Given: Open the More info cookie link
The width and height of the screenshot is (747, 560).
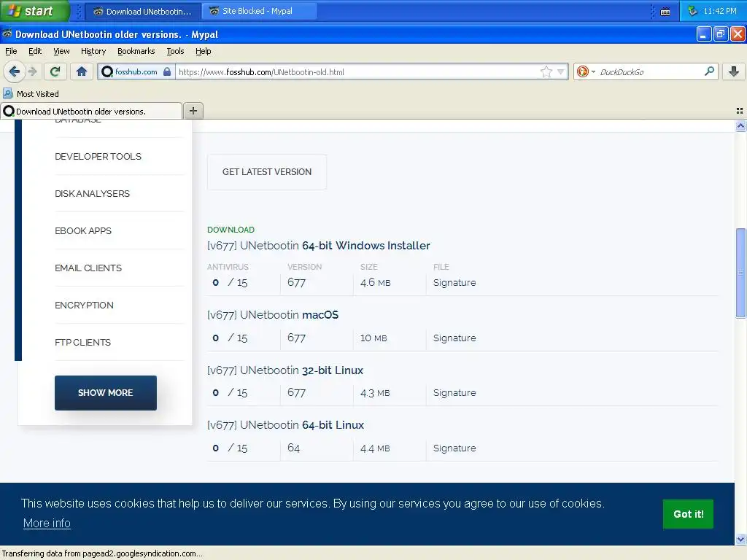Looking at the screenshot, I should pyautogui.click(x=47, y=523).
